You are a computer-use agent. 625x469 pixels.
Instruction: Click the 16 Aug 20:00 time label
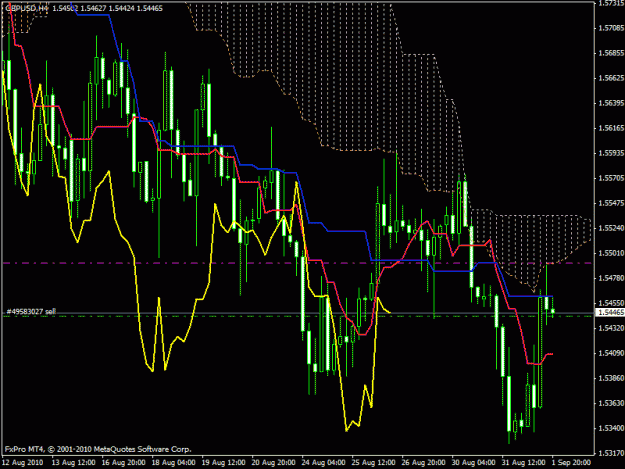[123, 462]
